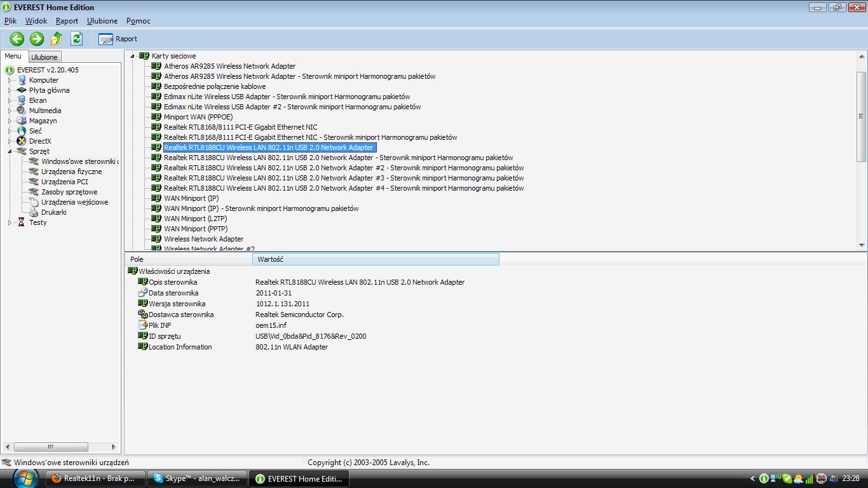Switch to the Ulubione tab in sidebar
This screenshot has width=868, height=488.
point(44,57)
